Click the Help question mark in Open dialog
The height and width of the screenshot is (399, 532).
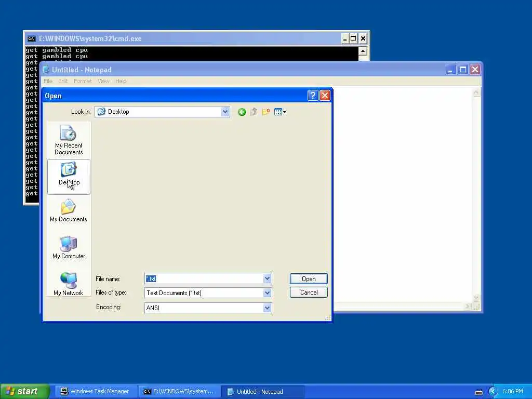tap(312, 96)
